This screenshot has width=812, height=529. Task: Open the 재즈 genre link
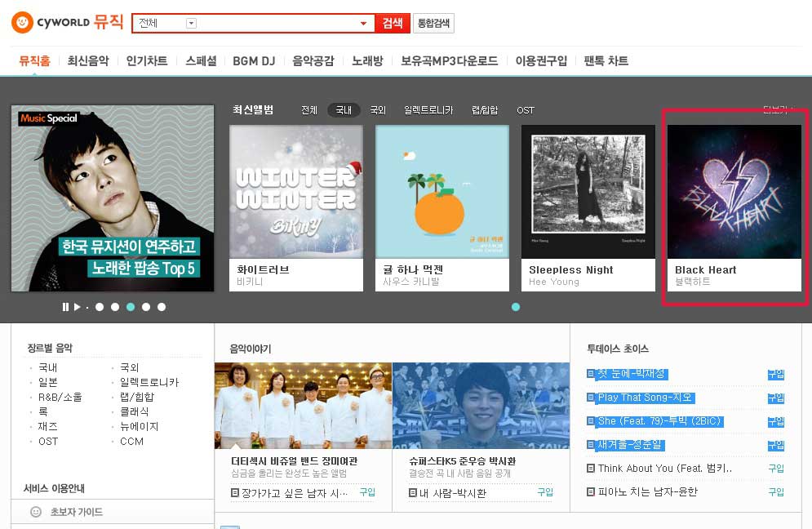(47, 426)
